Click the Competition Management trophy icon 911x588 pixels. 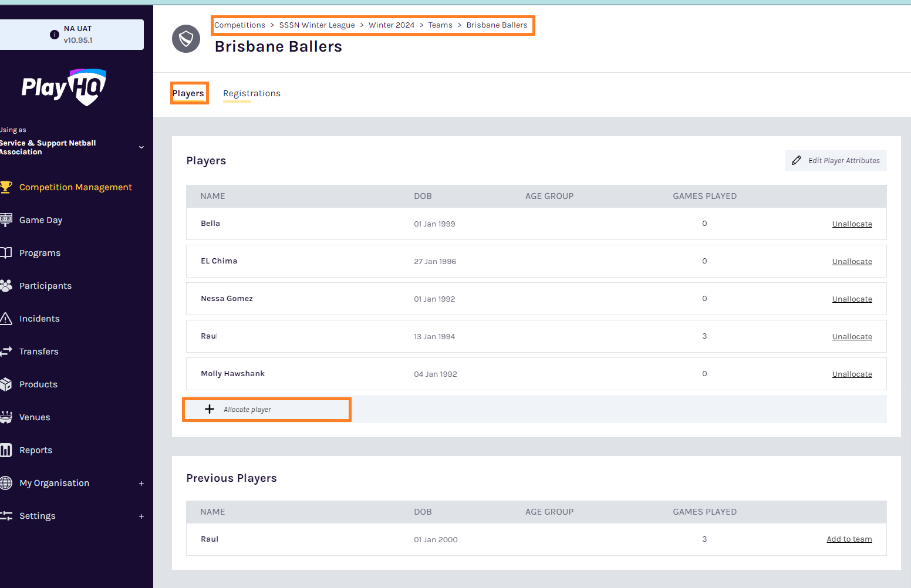point(6,187)
